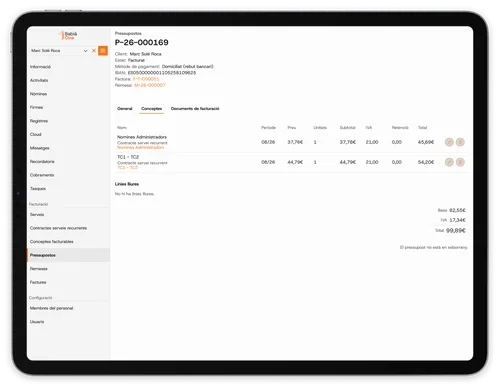The image size is (500, 390).
Task: Go to Serveis under Facturació
Action: coord(37,215)
